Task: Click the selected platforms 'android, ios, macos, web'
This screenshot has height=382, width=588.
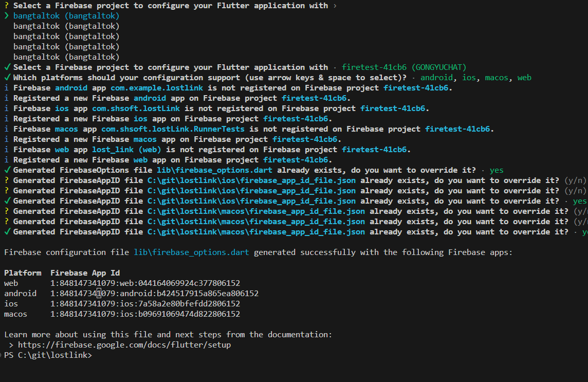Action: coord(476,78)
